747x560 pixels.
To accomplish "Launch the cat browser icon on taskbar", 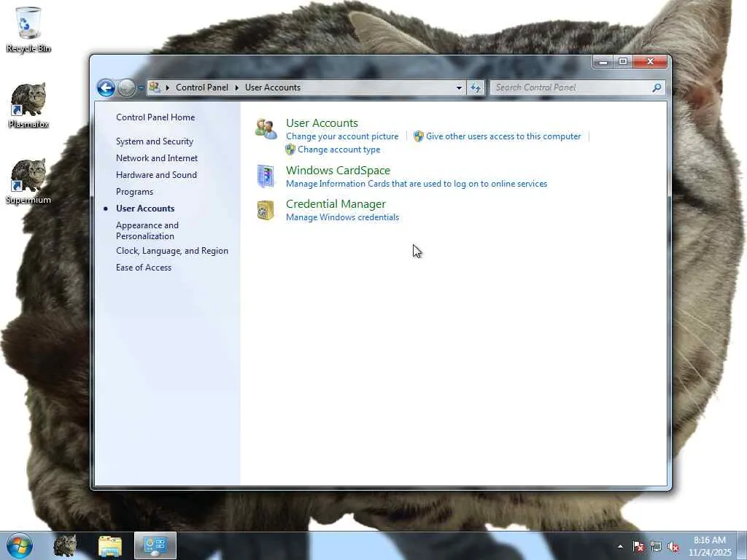I will point(65,545).
